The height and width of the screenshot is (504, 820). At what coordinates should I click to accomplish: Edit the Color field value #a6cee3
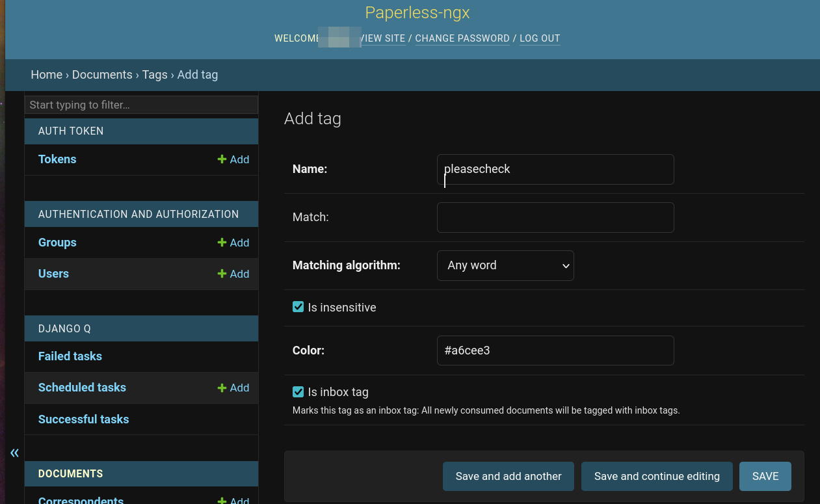[x=555, y=351]
